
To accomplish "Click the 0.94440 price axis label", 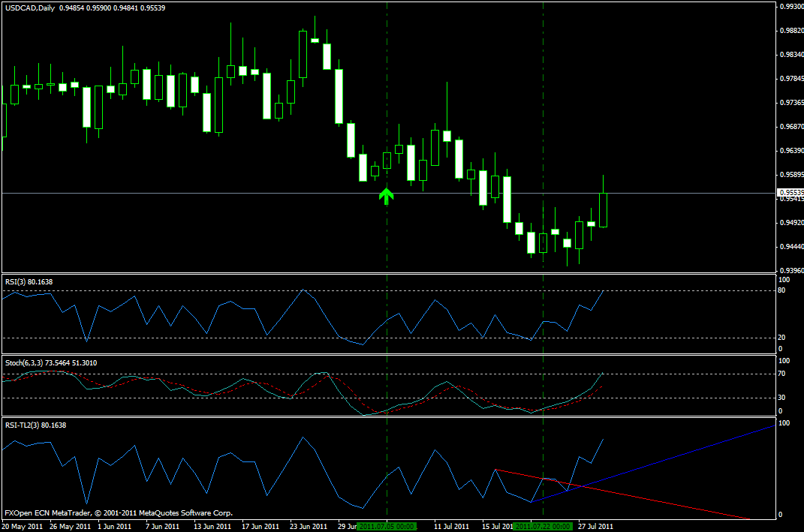I will (790, 247).
